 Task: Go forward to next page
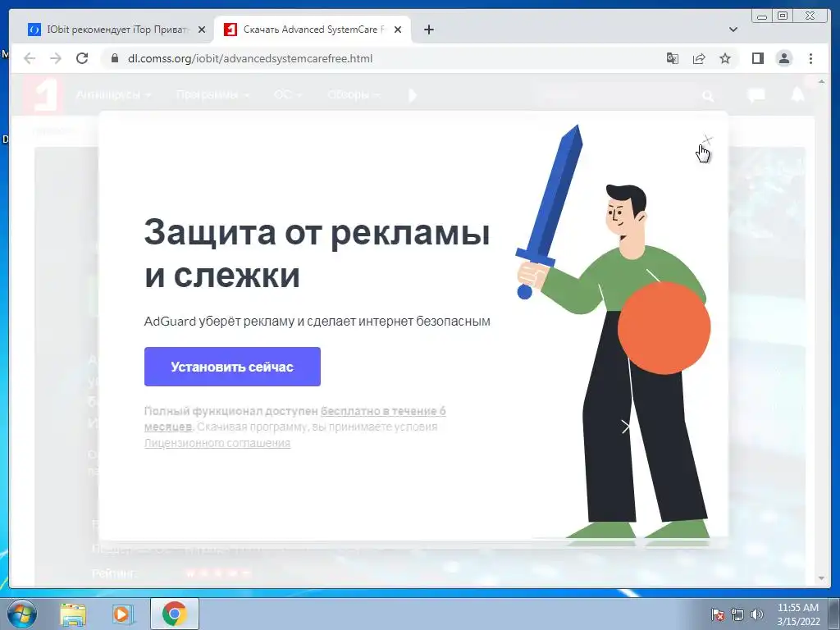coord(56,58)
